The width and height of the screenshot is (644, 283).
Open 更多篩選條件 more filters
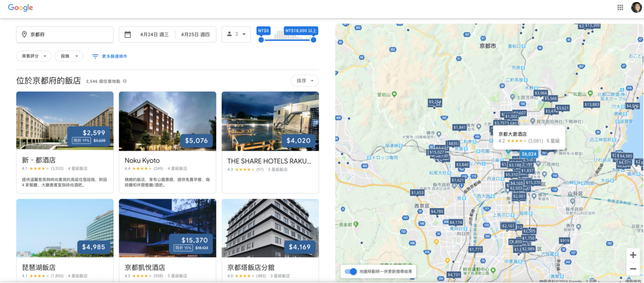click(x=109, y=56)
